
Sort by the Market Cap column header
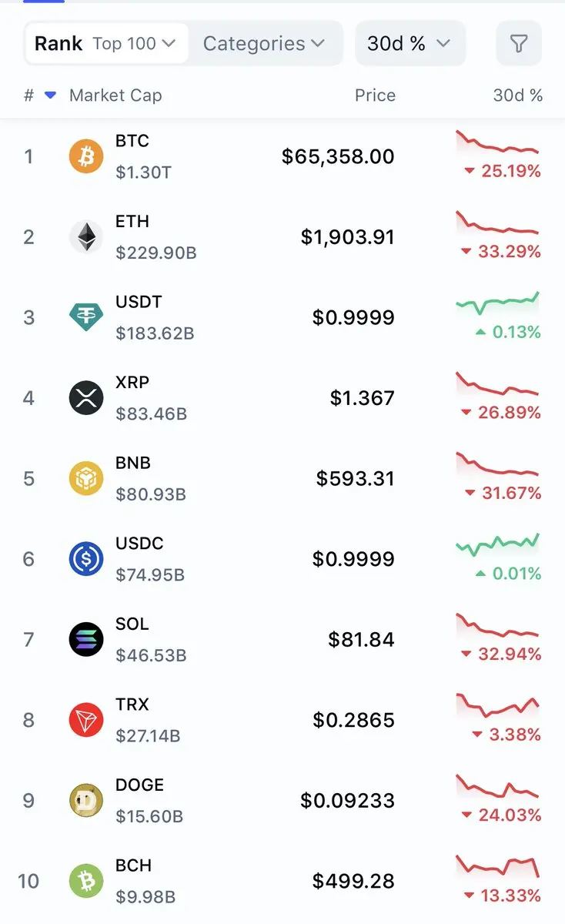[x=115, y=95]
